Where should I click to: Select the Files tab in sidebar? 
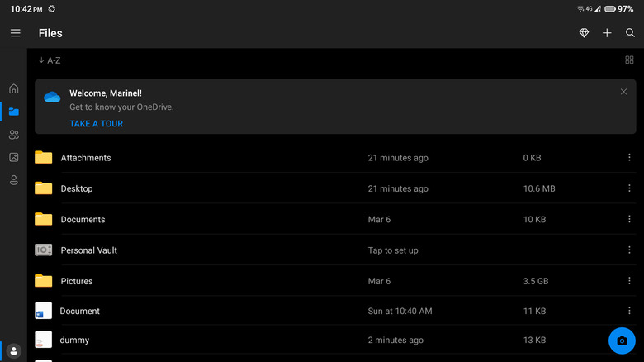[x=13, y=112]
